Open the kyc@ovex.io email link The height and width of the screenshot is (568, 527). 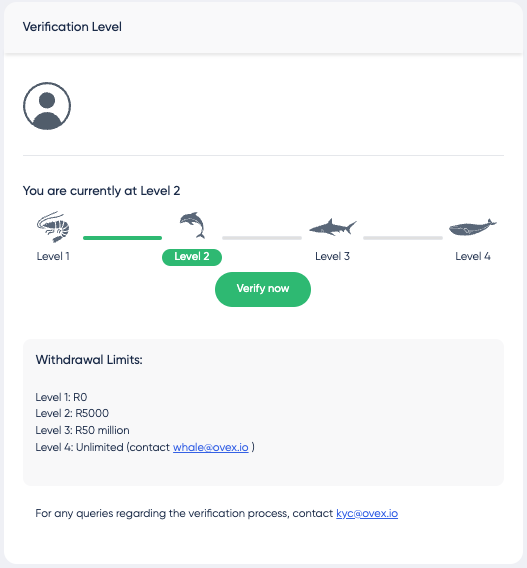[367, 513]
